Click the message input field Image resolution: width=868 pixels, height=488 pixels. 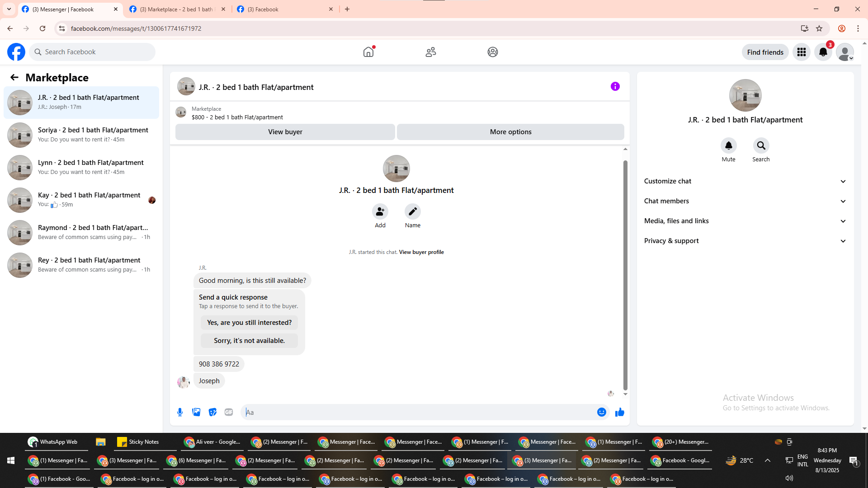[x=418, y=412]
